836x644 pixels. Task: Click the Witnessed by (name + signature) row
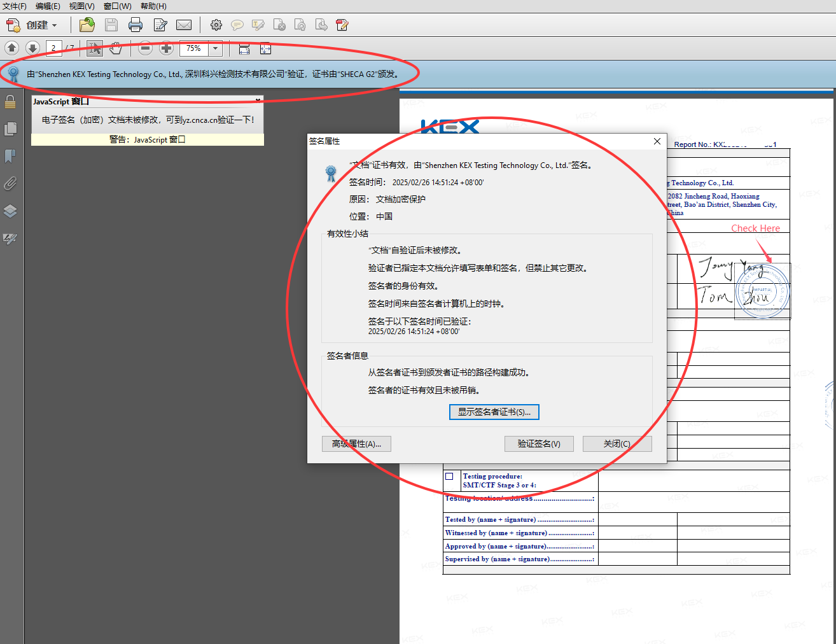(617, 533)
